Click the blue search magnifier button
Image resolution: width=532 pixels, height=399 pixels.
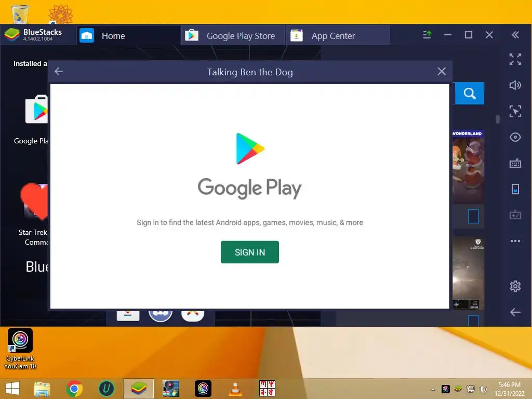469,94
